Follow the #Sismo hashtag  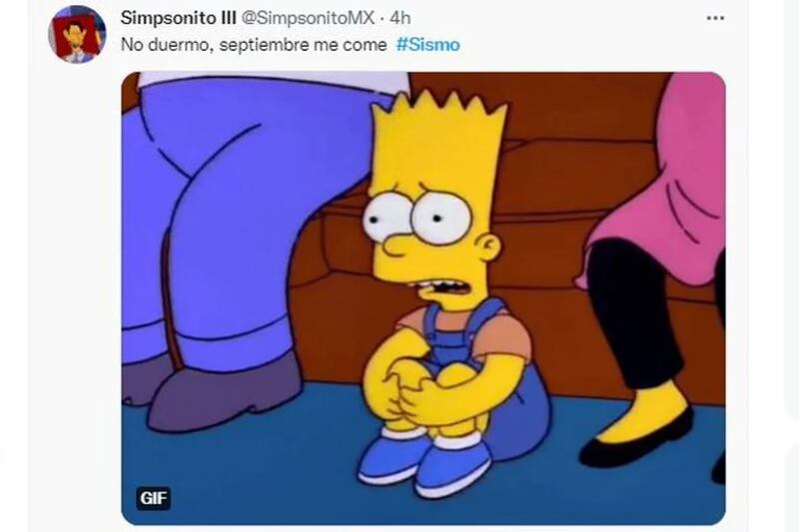coord(428,45)
